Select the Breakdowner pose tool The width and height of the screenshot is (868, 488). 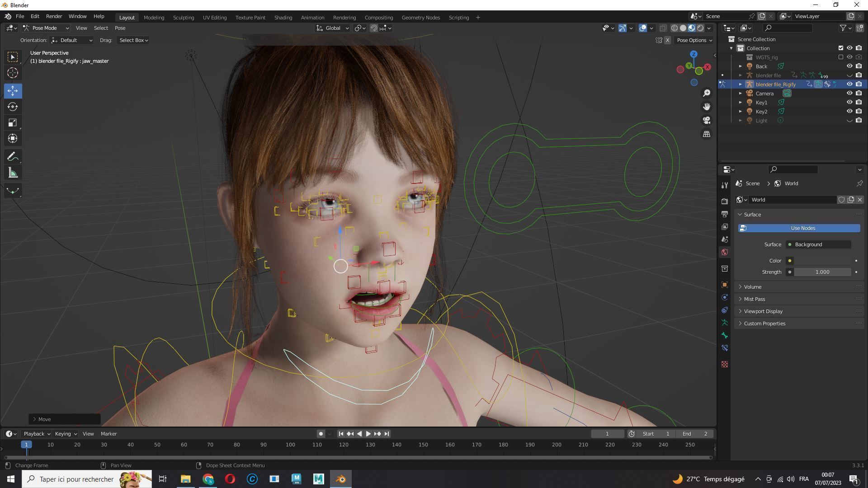(x=13, y=191)
